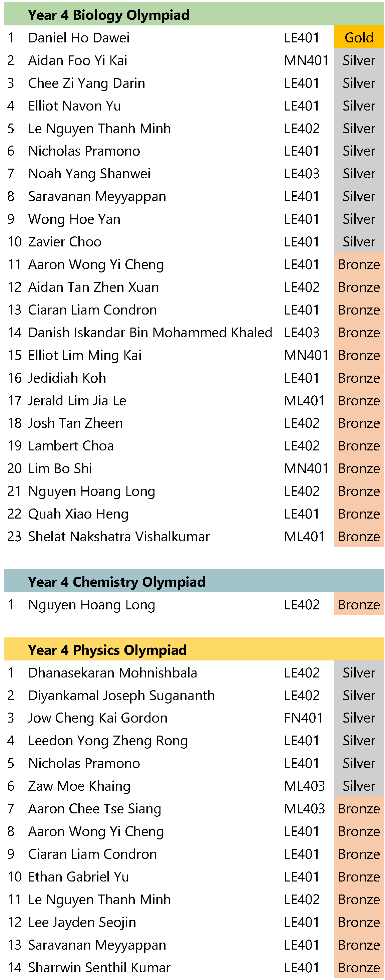Click class code MN401 beside Aidan Foo Yi Kai
Viewport: 385px width, 980px height.
306,60
